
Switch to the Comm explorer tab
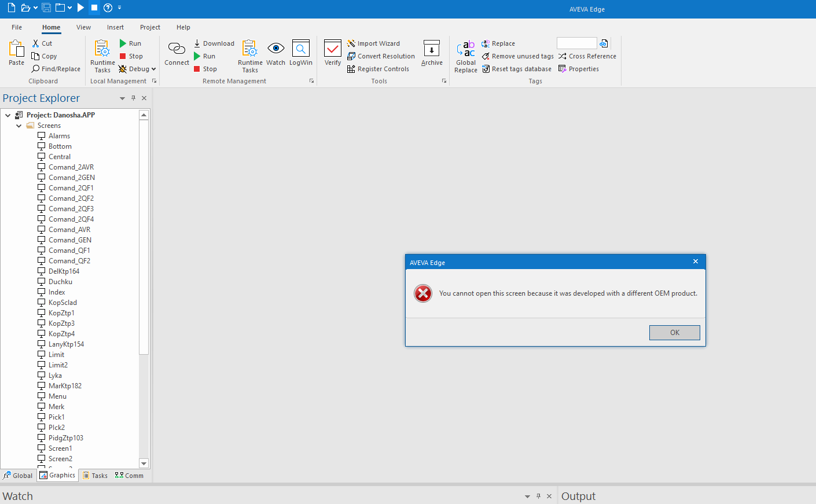click(x=129, y=476)
